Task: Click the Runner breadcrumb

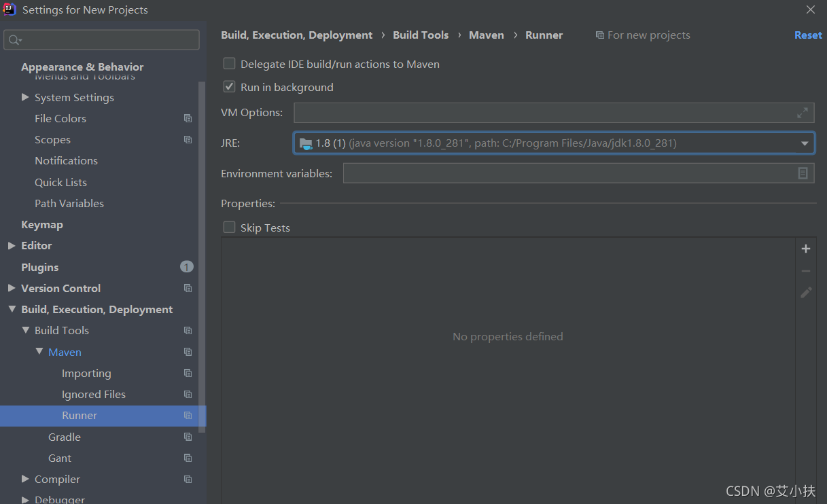Action: [544, 35]
